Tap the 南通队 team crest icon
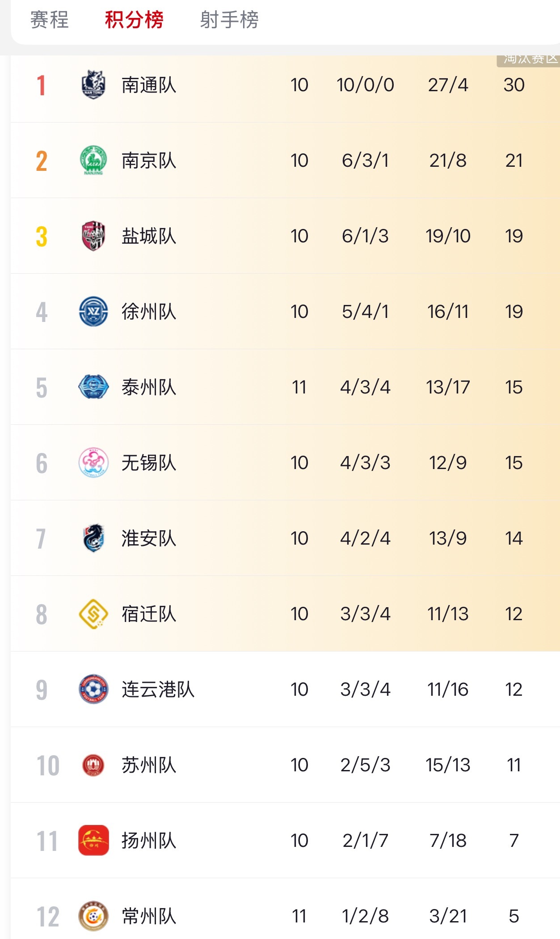Viewport: 560px width, 939px height. 93,85
